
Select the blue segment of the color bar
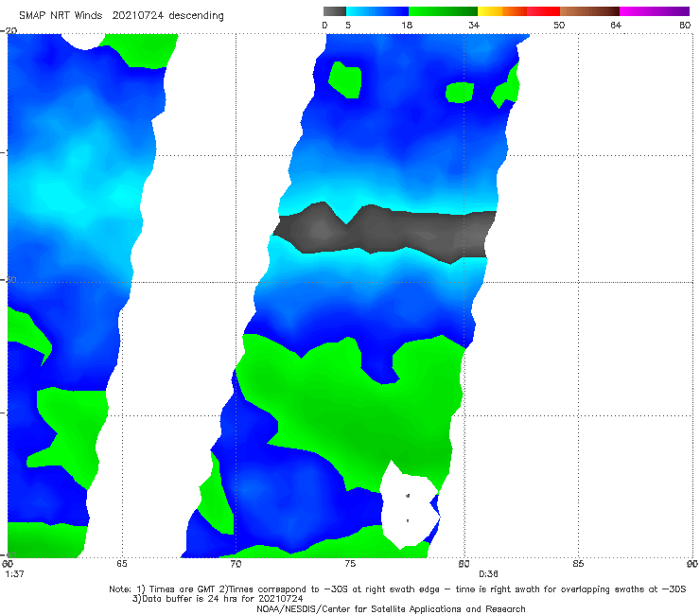(x=377, y=11)
